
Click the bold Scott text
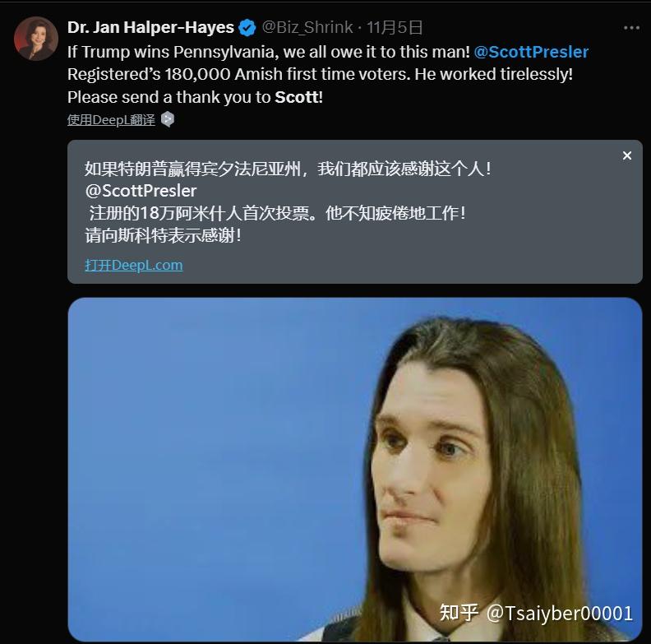coord(299,97)
